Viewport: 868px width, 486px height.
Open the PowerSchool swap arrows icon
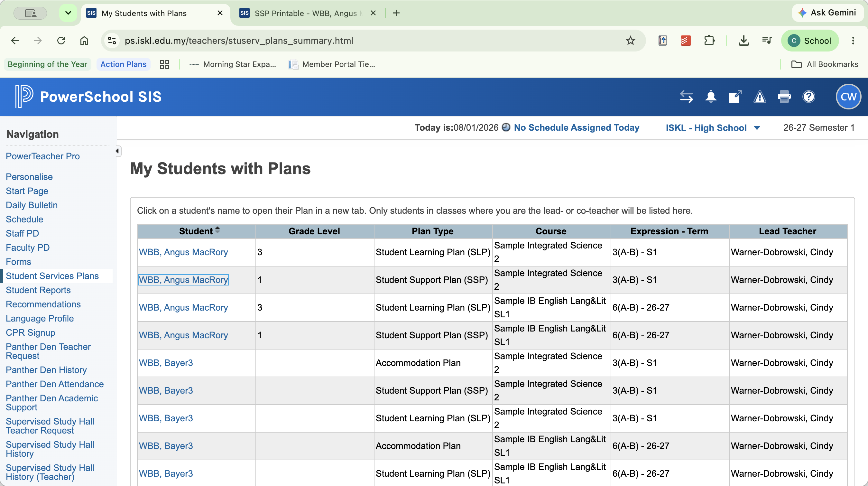pos(686,97)
